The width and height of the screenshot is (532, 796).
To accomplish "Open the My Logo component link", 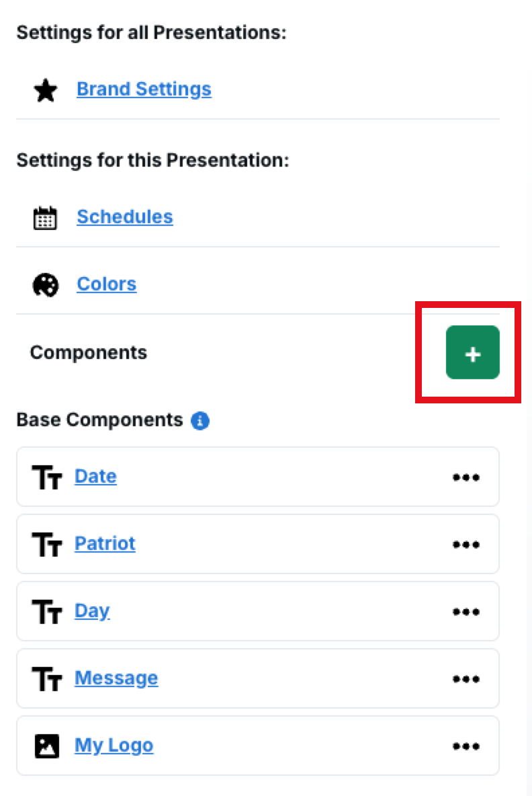I will pos(114,746).
